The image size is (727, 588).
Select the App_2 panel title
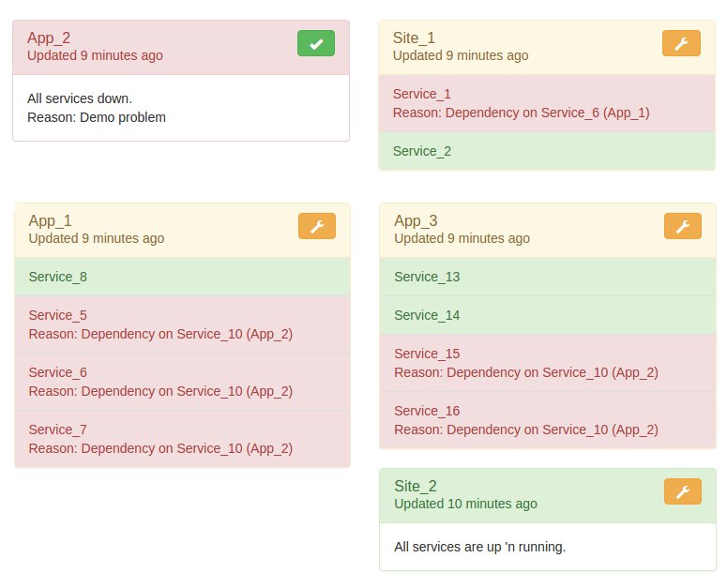[x=49, y=38]
